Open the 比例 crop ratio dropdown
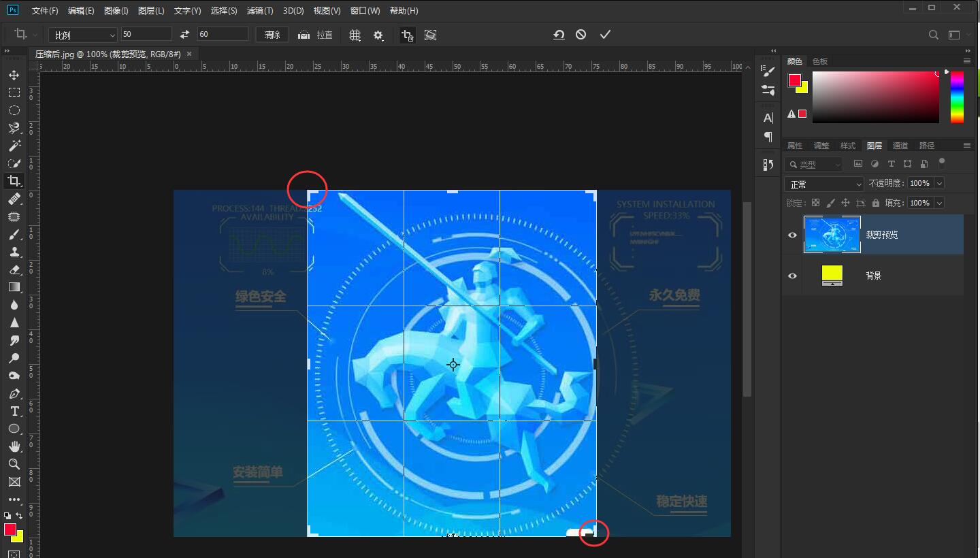Viewport: 980px width, 558px height. (82, 34)
